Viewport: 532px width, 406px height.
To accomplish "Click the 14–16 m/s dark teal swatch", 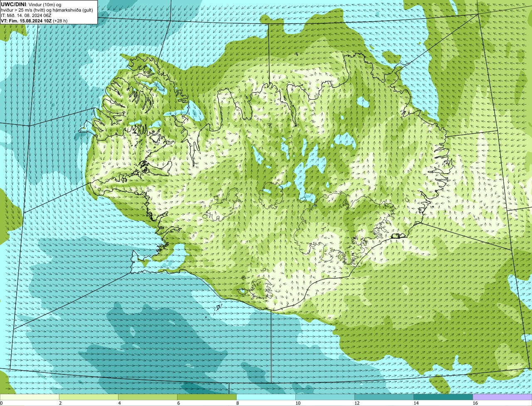I will pyautogui.click(x=443, y=397).
